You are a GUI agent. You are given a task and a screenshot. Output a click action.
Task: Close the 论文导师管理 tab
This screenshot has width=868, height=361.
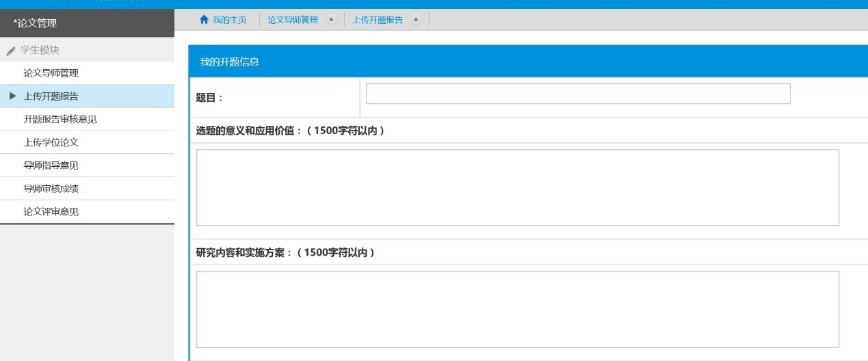(332, 20)
